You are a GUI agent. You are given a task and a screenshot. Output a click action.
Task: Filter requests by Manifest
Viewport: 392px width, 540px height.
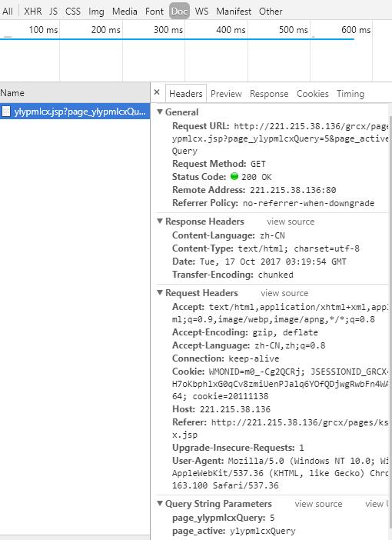pos(234,12)
